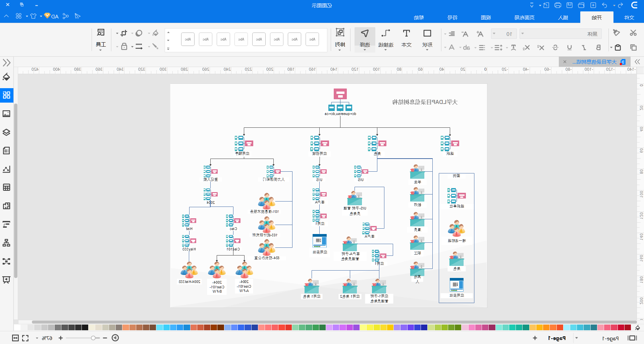Toggle full screen view icon
Image resolution: width=644 pixels, height=344 pixels.
[25, 338]
